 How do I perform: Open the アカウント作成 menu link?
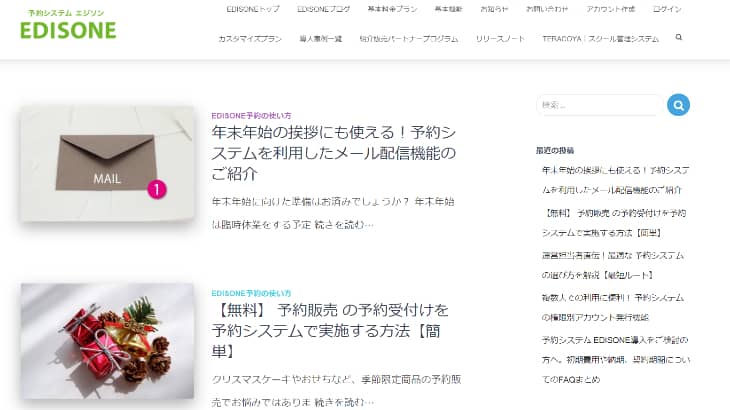pyautogui.click(x=610, y=9)
